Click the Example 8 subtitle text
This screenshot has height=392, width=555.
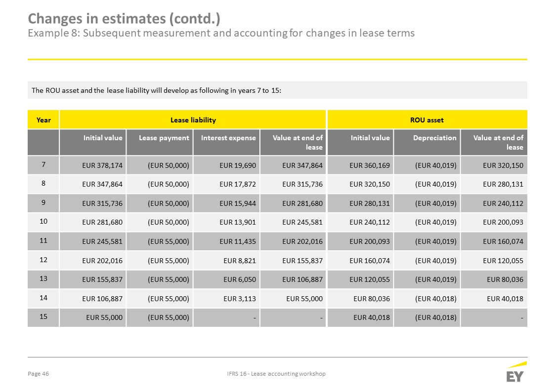click(x=221, y=33)
